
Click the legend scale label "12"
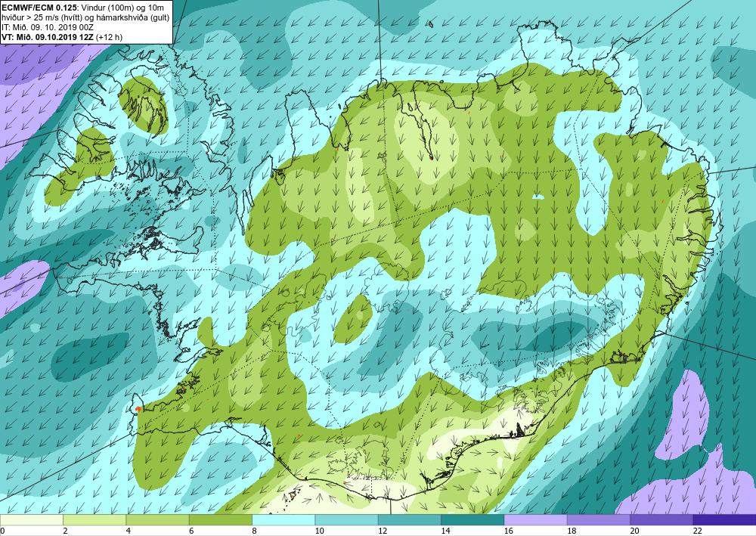(383, 531)
